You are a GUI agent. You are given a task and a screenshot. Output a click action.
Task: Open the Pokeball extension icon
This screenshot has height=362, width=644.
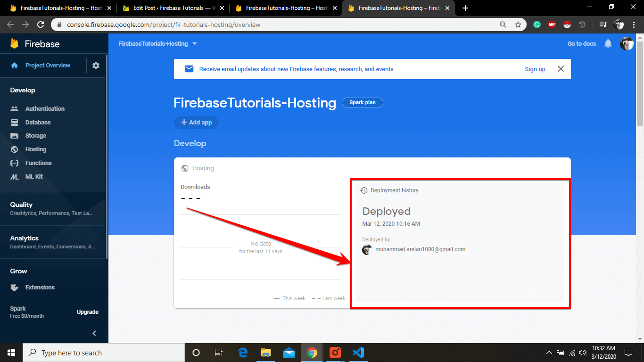click(x=567, y=25)
